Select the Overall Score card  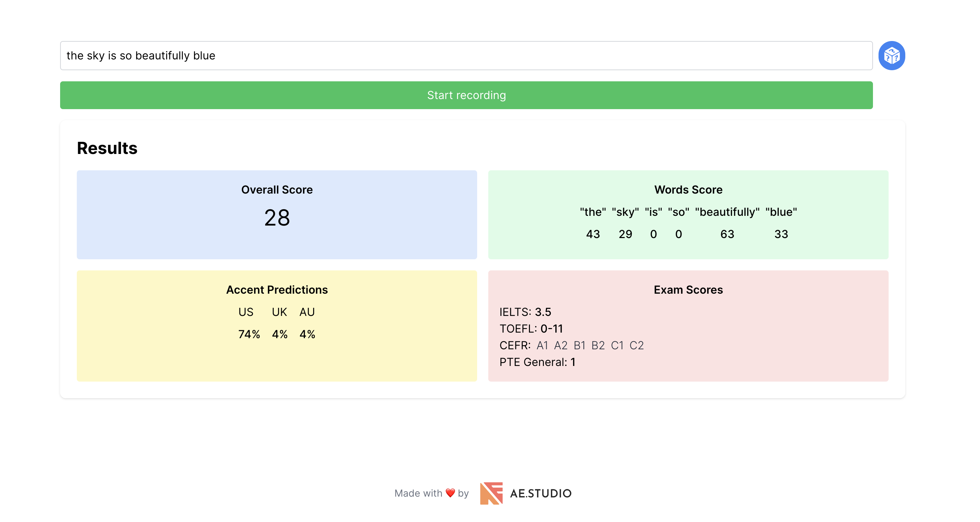(x=277, y=215)
